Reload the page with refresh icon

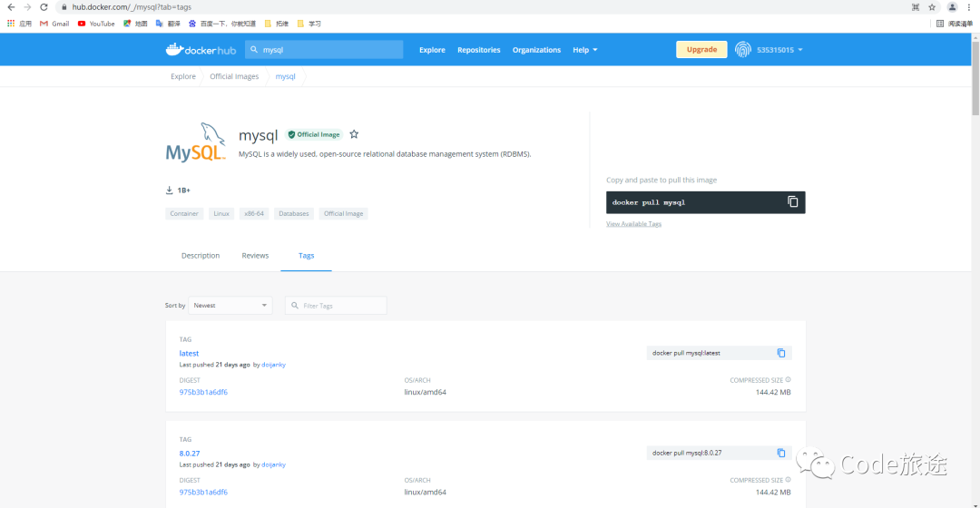(44, 7)
